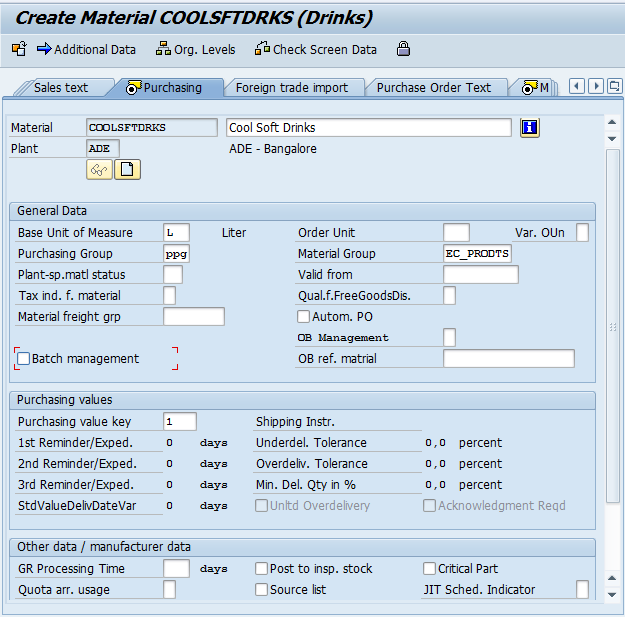Open Org. Levels dialog

tap(196, 49)
